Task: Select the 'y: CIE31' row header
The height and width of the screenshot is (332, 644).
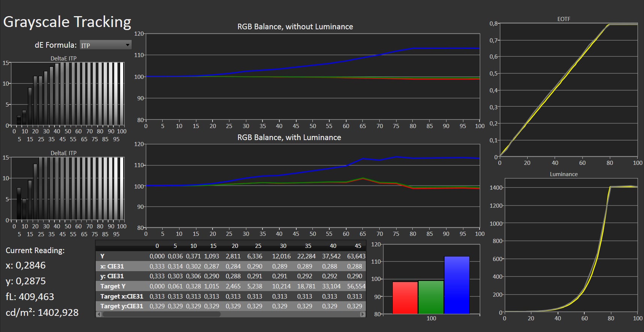Action: click(112, 276)
